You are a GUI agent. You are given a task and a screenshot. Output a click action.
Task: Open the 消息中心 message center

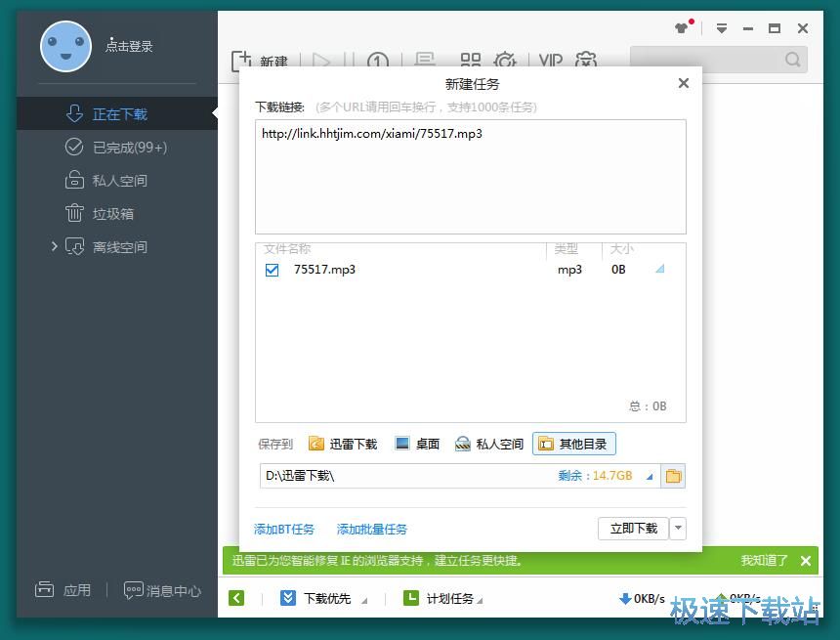[162, 590]
